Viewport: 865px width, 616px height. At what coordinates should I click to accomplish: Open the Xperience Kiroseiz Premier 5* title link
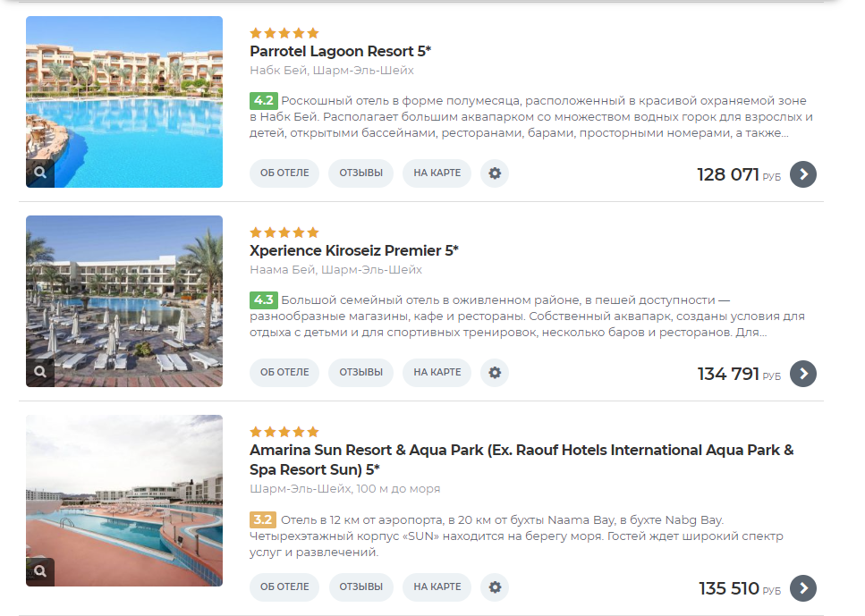point(353,251)
